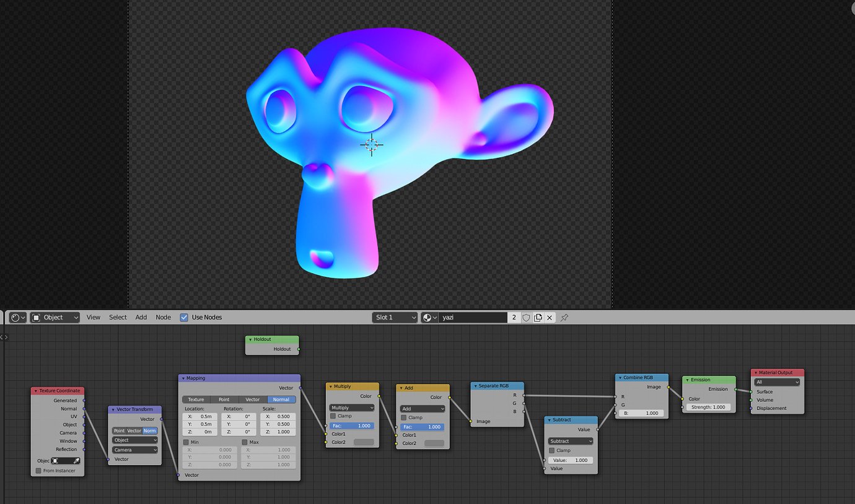Click the Subtract node Value field
Image resolution: width=855 pixels, height=504 pixels.
point(571,460)
